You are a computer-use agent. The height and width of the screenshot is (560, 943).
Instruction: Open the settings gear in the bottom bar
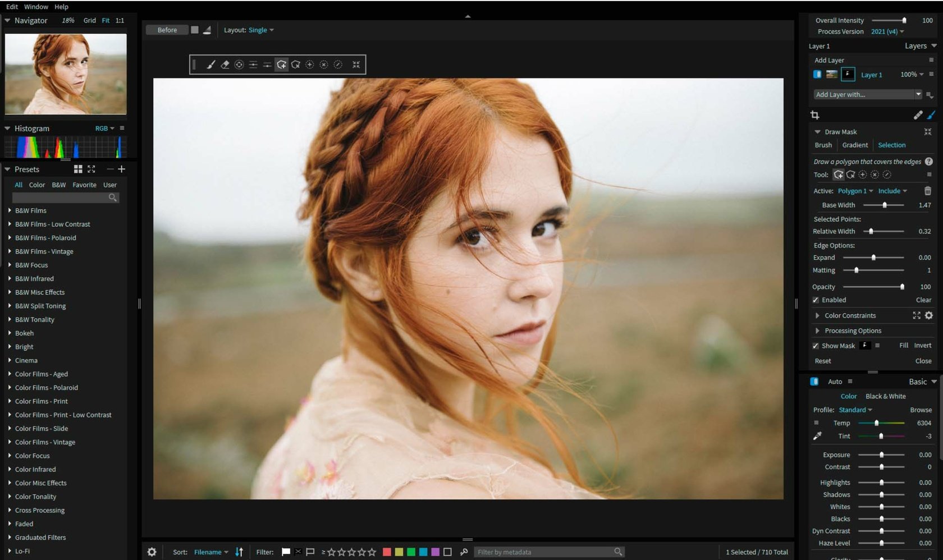(151, 552)
